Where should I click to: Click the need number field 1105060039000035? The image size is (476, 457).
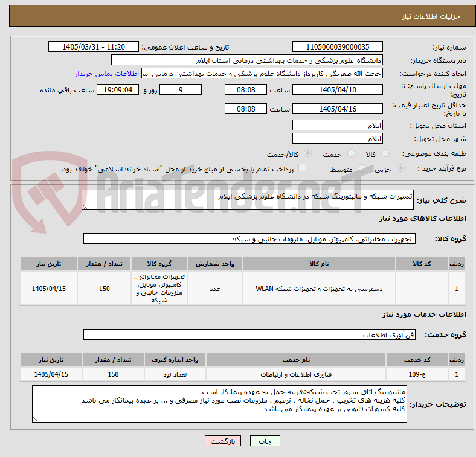tap(337, 46)
